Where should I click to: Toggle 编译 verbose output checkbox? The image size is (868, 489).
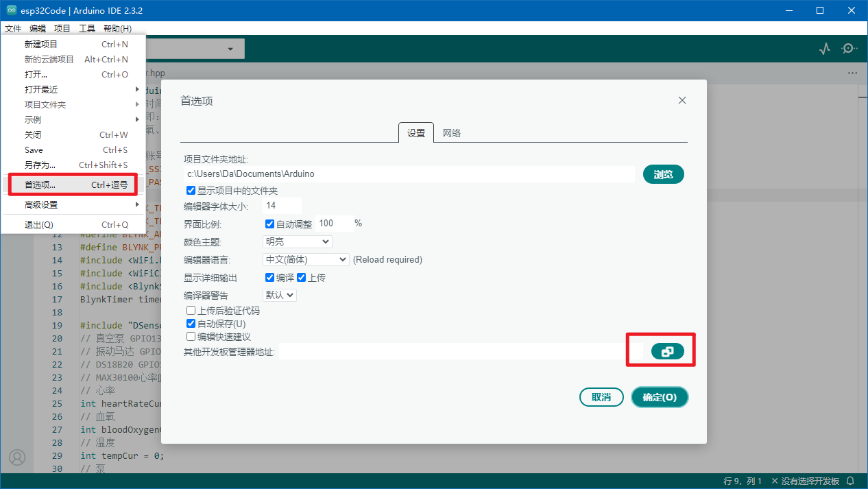tap(269, 278)
